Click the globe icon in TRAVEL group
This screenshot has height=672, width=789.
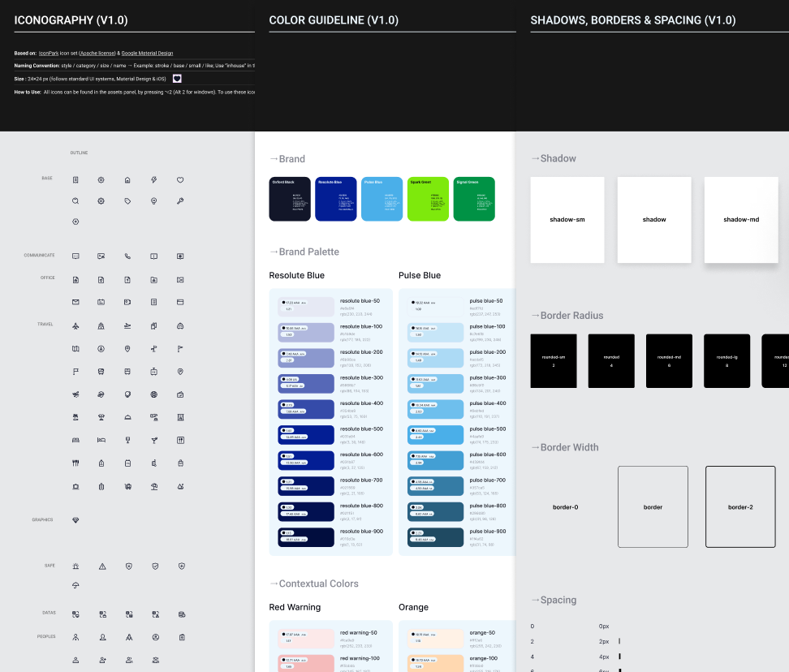pos(154,394)
